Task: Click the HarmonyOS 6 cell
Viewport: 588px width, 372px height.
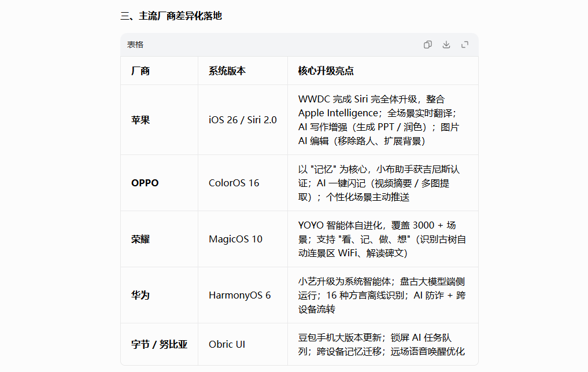Action: point(243,295)
